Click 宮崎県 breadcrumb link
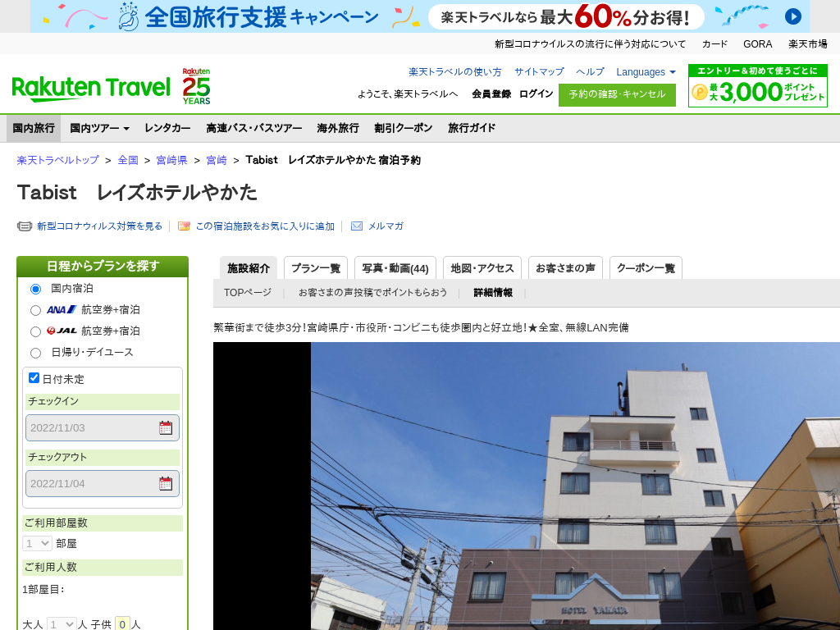This screenshot has width=840, height=630. [x=171, y=160]
